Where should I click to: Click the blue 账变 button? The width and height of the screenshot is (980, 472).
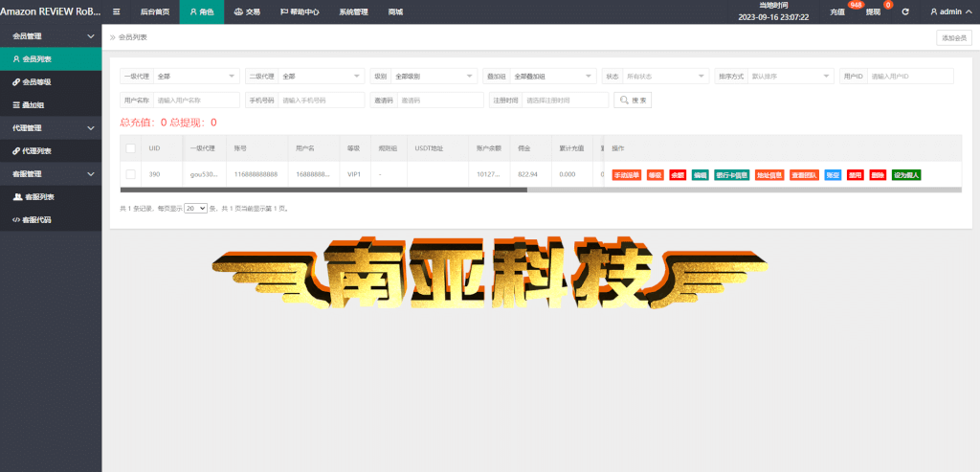coord(834,175)
